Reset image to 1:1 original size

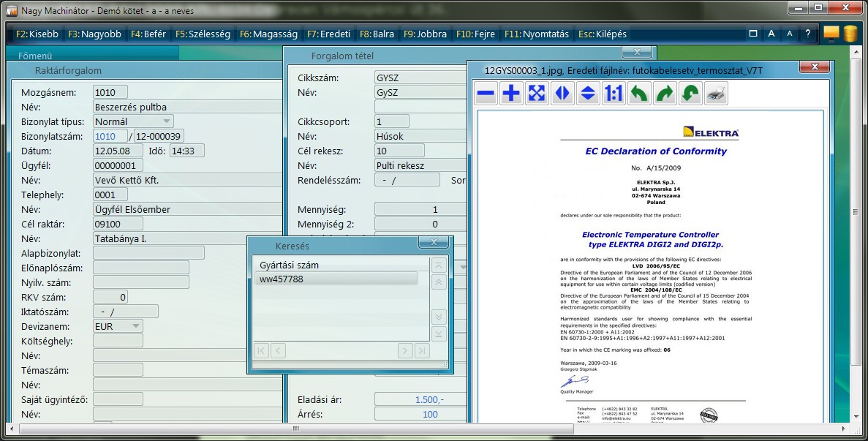614,94
